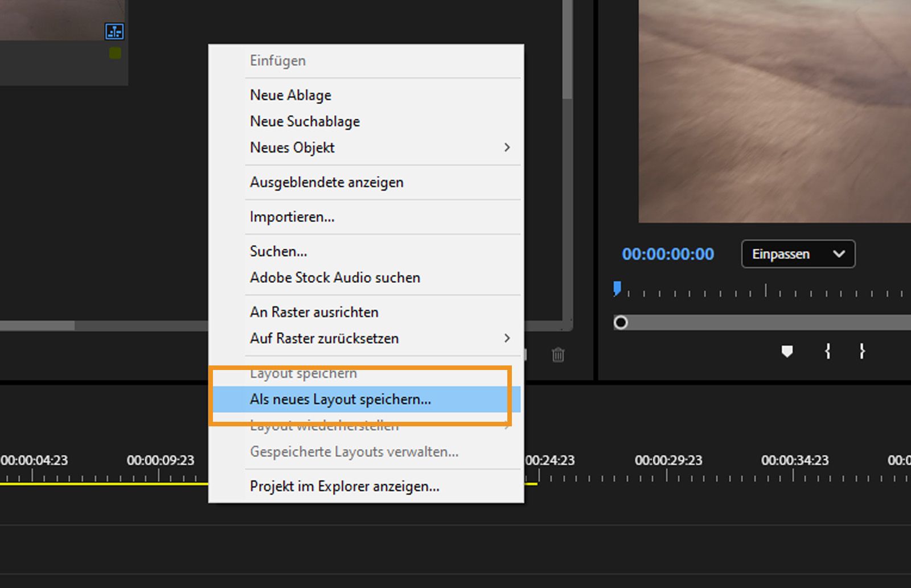The width and height of the screenshot is (911, 588).
Task: Click the zoom slider handle below the monitor
Action: (x=621, y=322)
